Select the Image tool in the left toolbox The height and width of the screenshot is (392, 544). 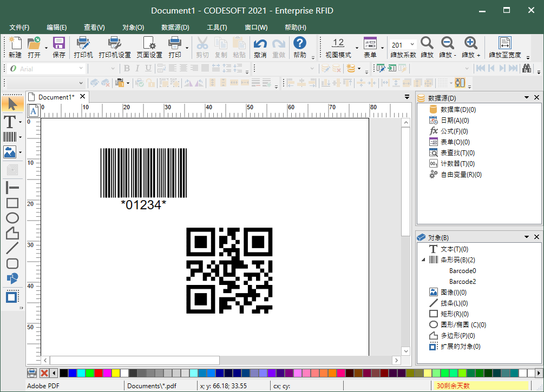pyautogui.click(x=10, y=152)
